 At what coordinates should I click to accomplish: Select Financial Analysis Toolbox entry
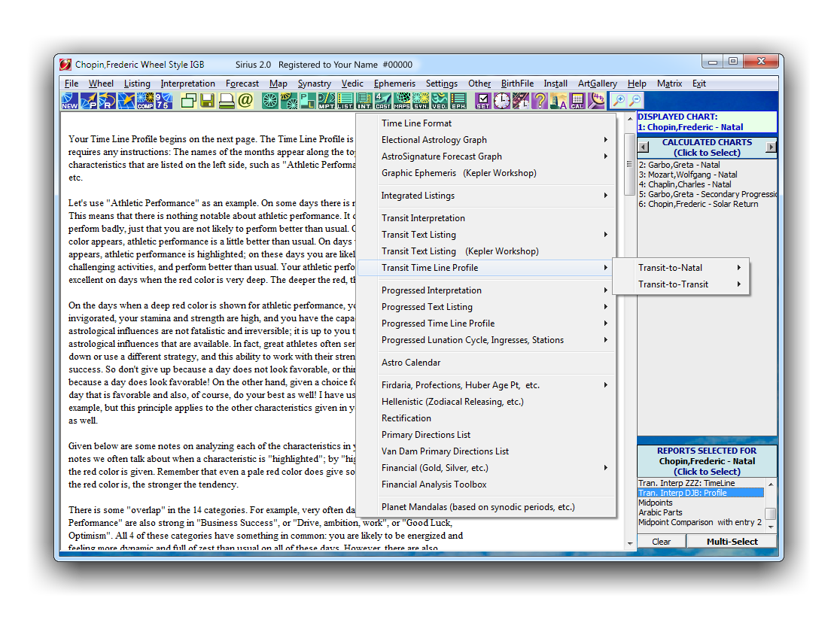(485, 485)
